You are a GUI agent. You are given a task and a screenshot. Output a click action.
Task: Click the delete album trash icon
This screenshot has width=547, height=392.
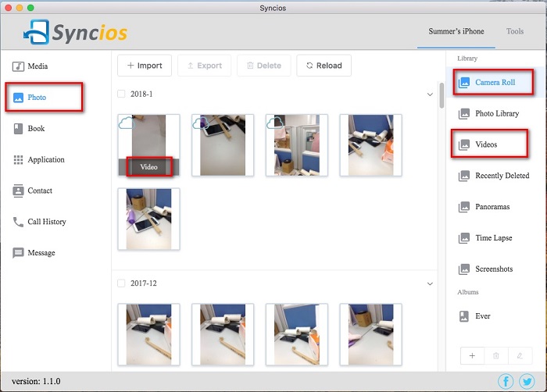495,356
